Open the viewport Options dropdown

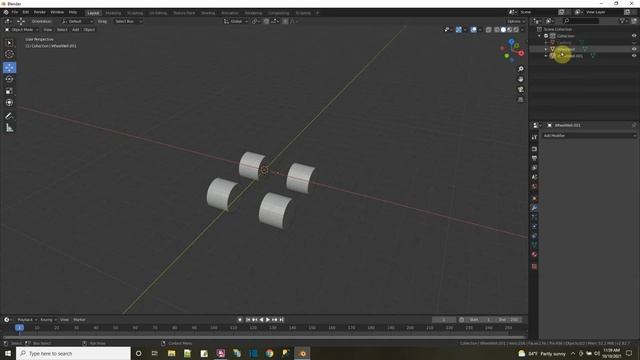pos(516,21)
